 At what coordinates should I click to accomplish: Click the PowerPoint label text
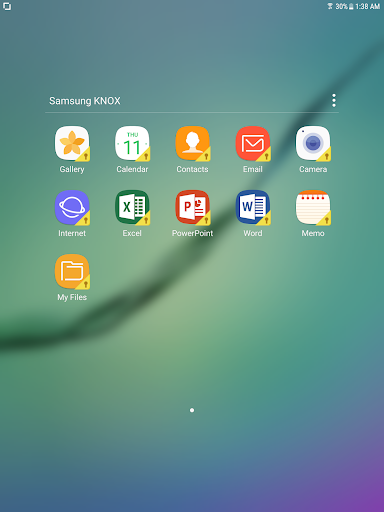[192, 233]
